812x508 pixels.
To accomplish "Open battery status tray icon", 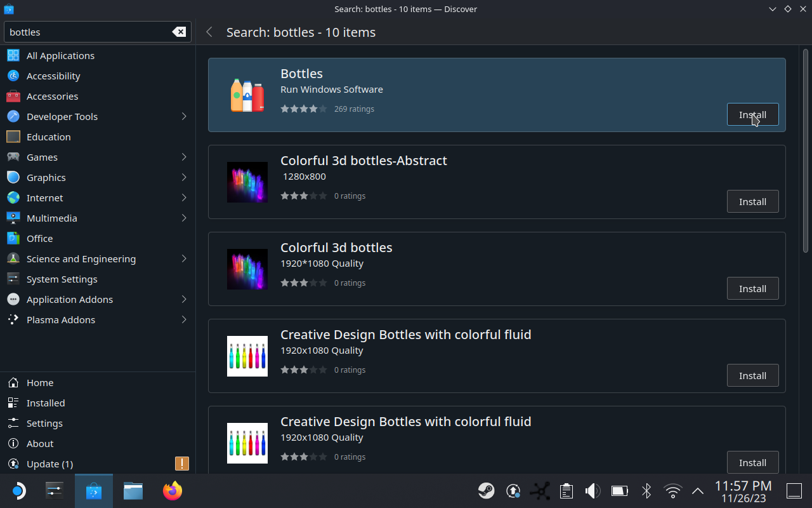I will pyautogui.click(x=620, y=490).
